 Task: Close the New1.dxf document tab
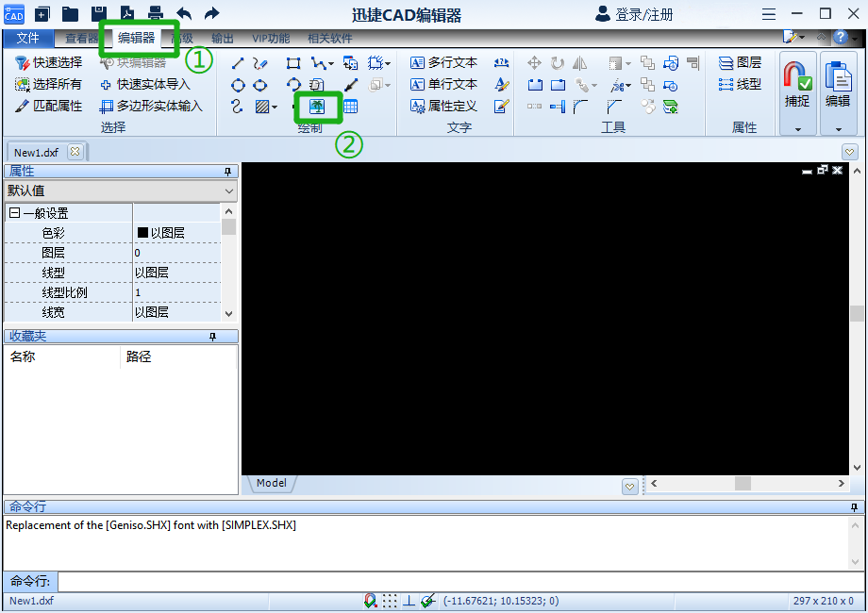[x=75, y=152]
